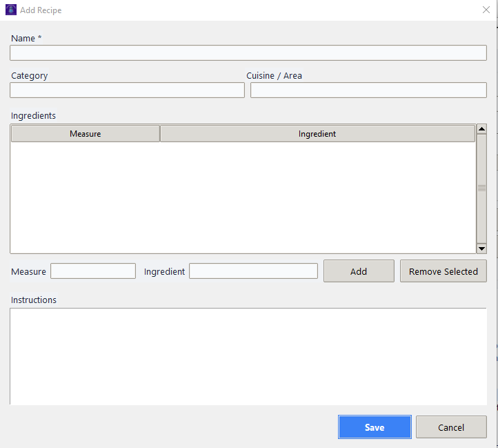
Task: Click the Remove Selected button
Action: point(444,271)
